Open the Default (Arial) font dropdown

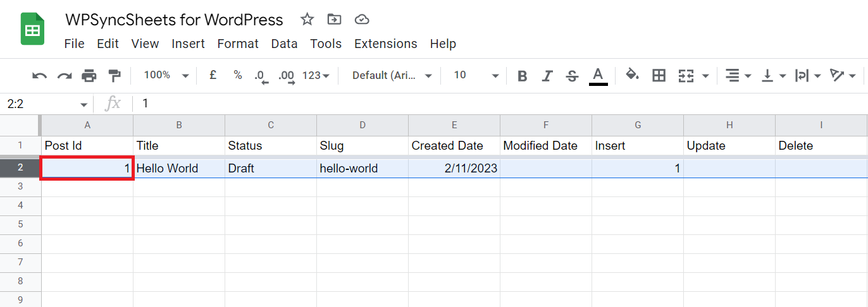[x=392, y=75]
